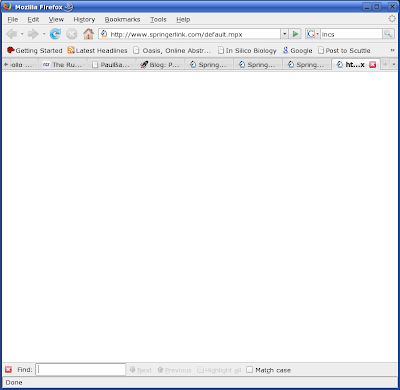400x390 pixels.
Task: Open the Forward button history dropdown
Action: (x=44, y=34)
